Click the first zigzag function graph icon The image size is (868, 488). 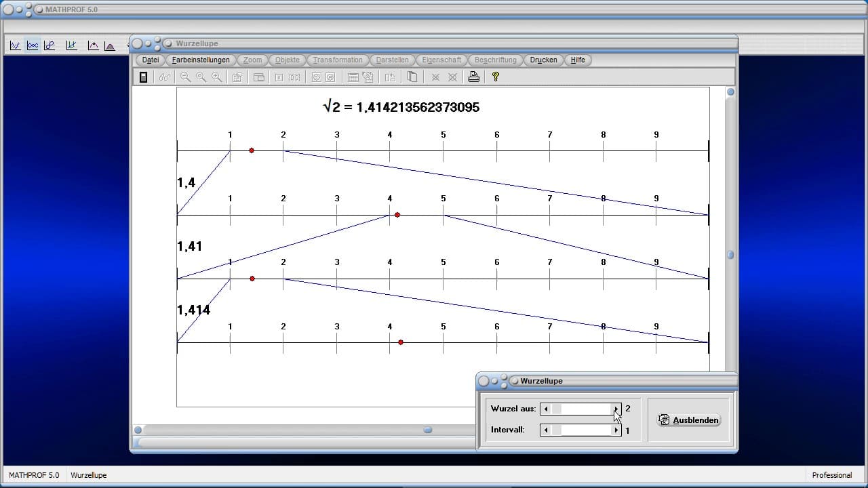[x=15, y=46]
